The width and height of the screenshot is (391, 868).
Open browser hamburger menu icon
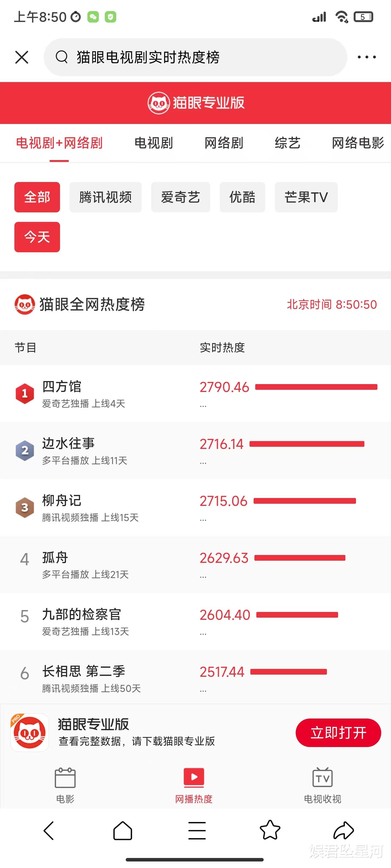(197, 830)
